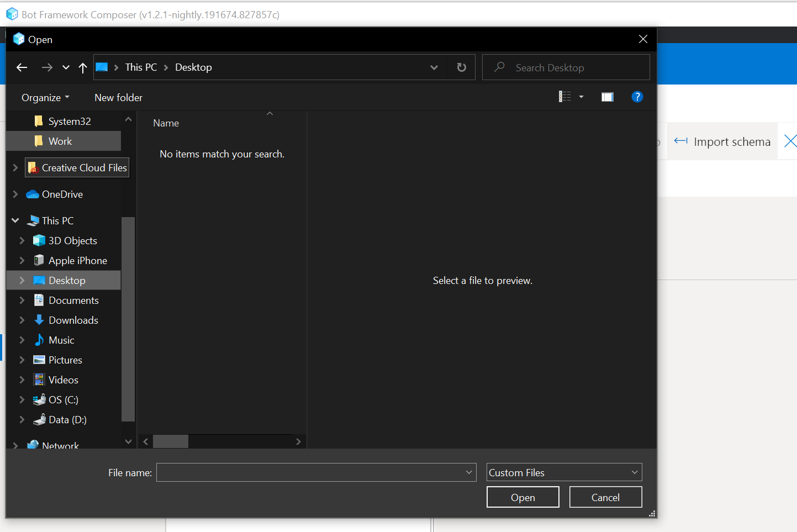Open the Organize menu

coord(45,98)
